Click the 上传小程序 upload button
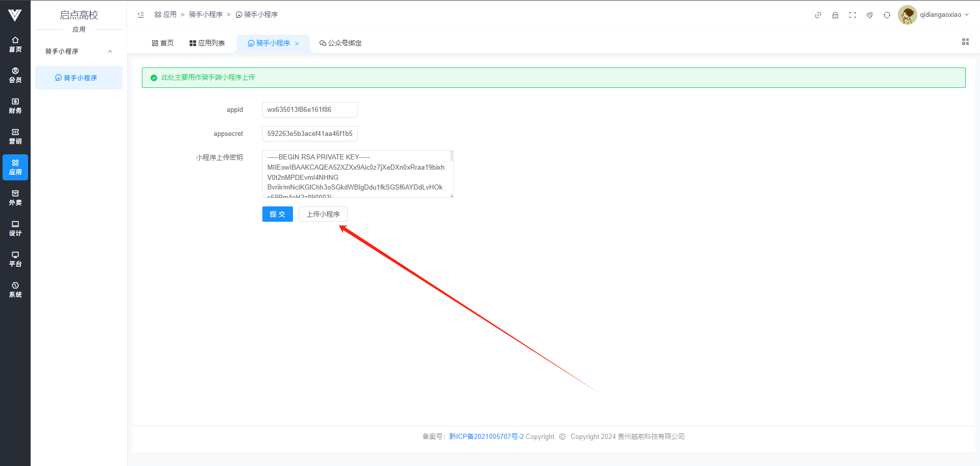 point(323,214)
